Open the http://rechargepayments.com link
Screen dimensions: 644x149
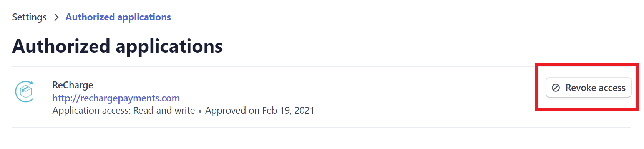click(116, 98)
